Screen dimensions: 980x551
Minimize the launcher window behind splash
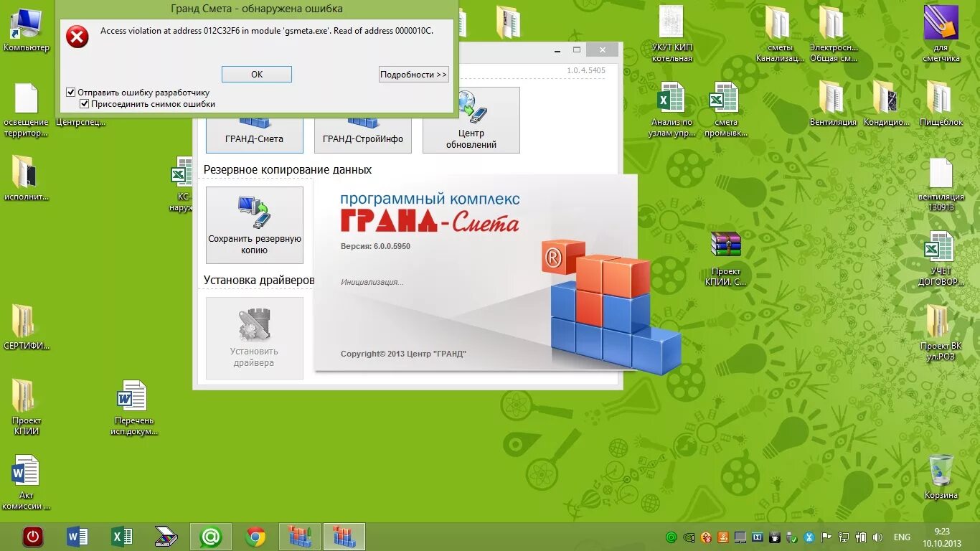[557, 50]
